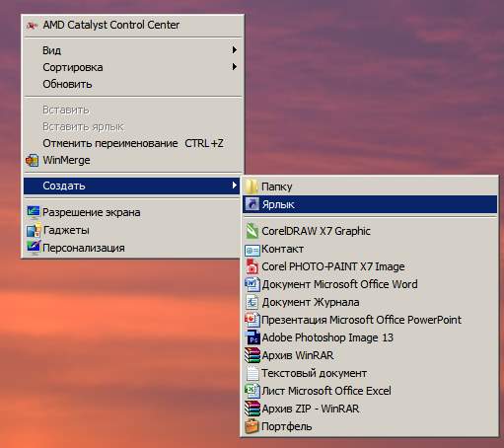Image resolution: width=504 pixels, height=448 pixels.
Task: Choose Ярлык to create shortcut
Action: [x=370, y=204]
